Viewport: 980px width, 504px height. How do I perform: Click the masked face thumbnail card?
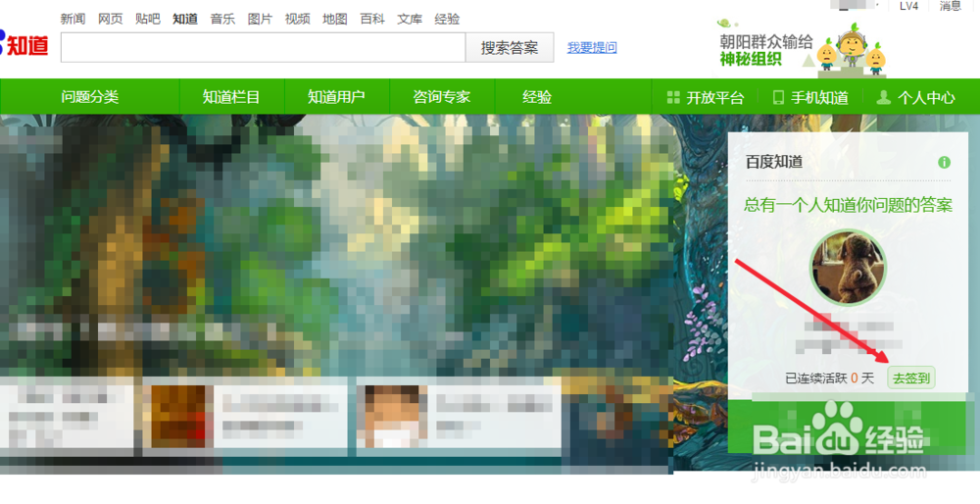pos(458,417)
